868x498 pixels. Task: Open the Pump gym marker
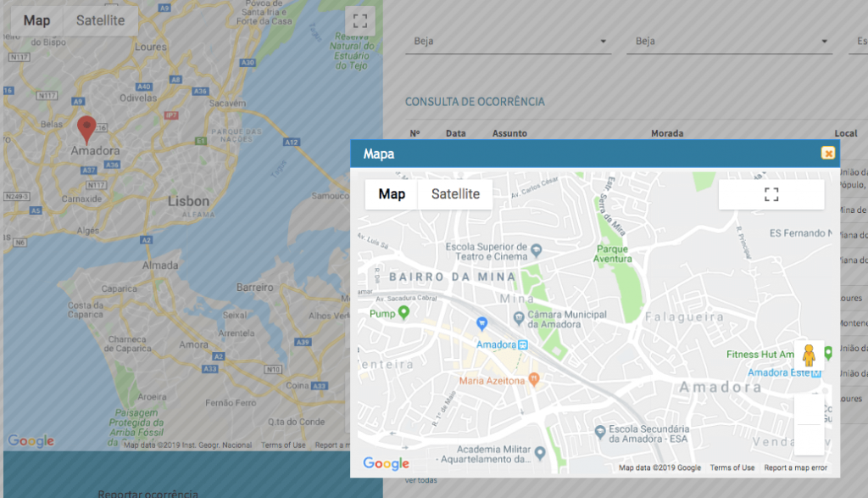tap(403, 313)
